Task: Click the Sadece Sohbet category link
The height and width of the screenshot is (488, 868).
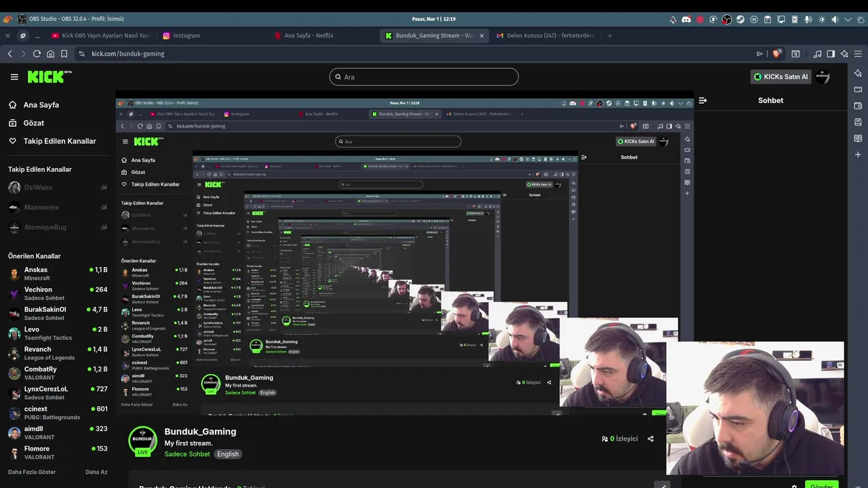Action: pyautogui.click(x=187, y=454)
